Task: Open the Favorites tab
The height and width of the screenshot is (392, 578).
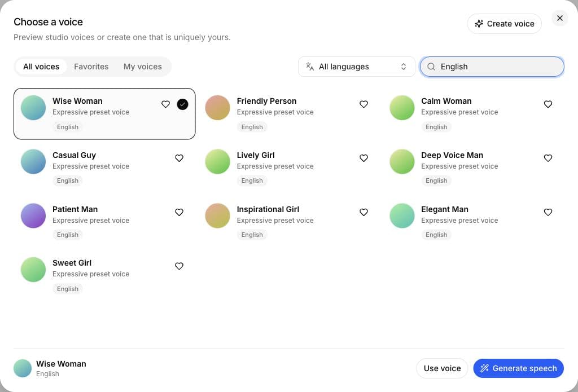Action: (91, 67)
